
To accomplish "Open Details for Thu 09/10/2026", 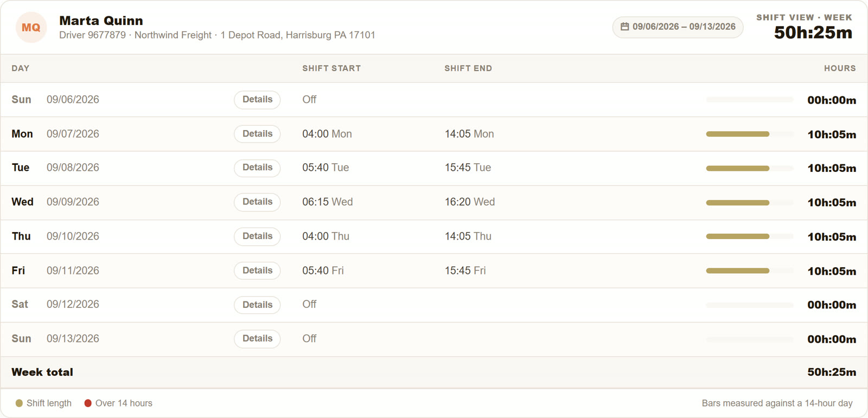I will coord(257,236).
